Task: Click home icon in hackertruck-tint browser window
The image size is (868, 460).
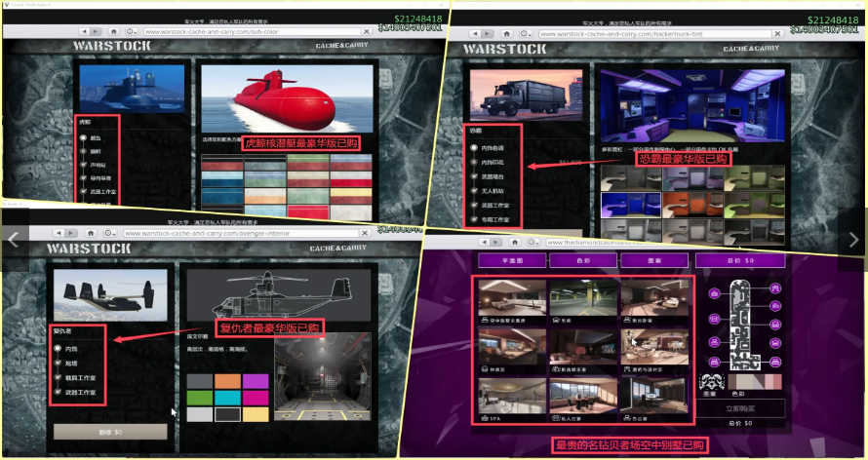Action: pyautogui.click(x=506, y=34)
